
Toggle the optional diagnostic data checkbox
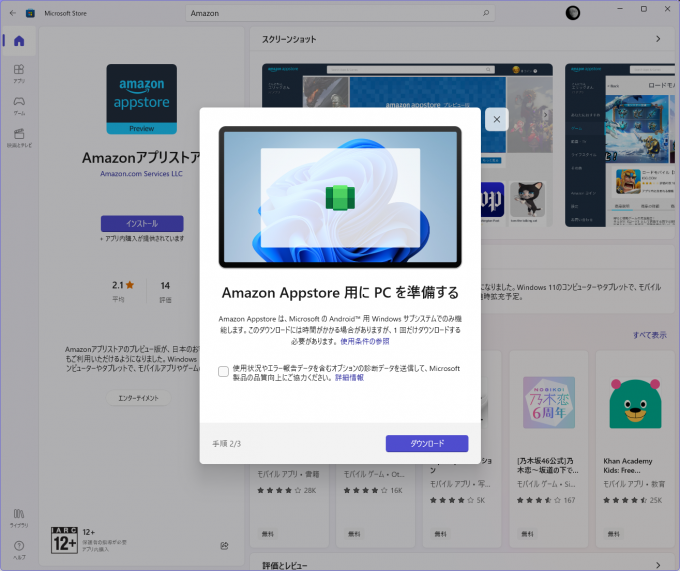tap(223, 372)
